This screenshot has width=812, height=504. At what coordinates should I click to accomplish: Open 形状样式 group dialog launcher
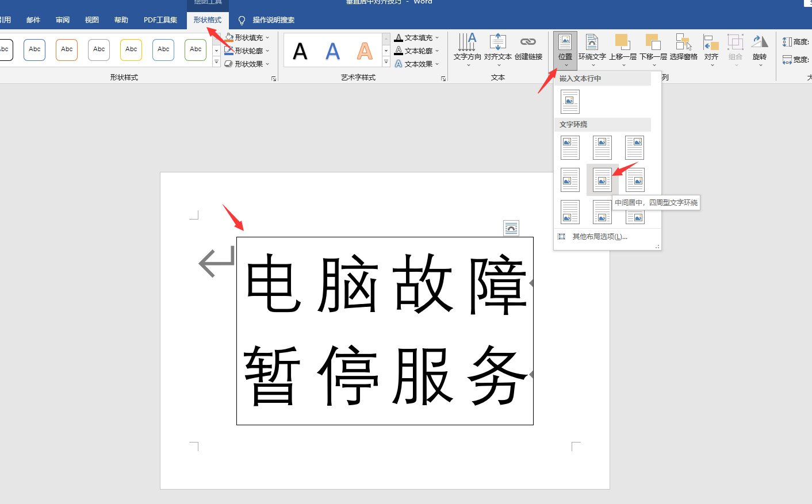point(274,78)
